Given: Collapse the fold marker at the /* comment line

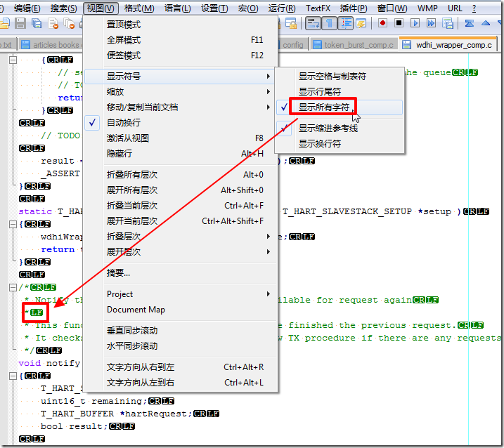Looking at the screenshot, I should click(x=13, y=287).
